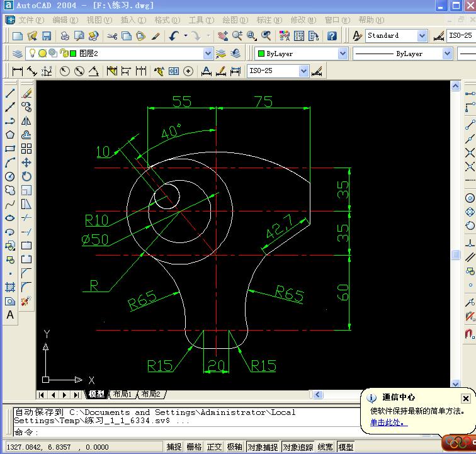Click the Pan Realtime hand icon
This screenshot has width=476, height=454.
222,36
